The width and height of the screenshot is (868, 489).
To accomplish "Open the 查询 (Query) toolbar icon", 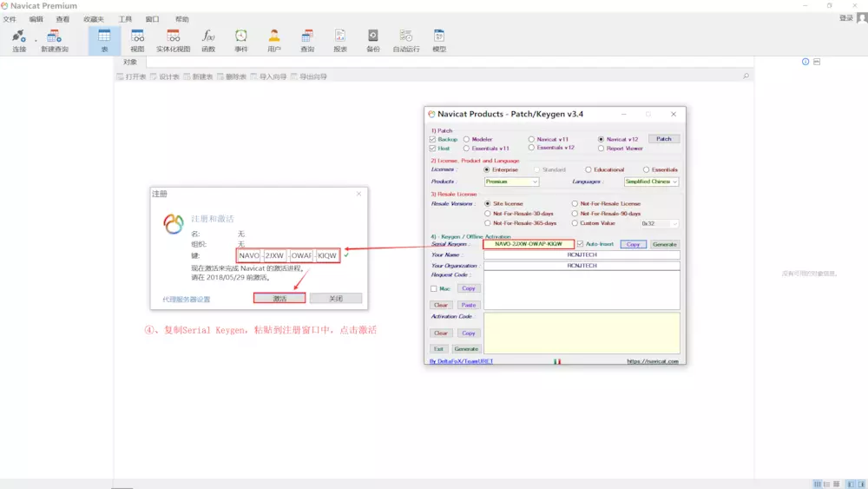I will 307,41.
